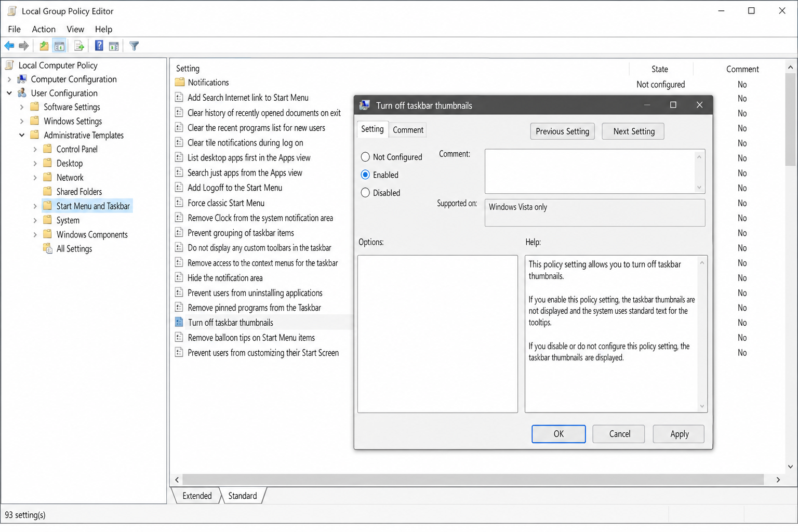Viewport: 798px width, 532px height.
Task: Click the Shared Folders folder icon
Action: 48,191
